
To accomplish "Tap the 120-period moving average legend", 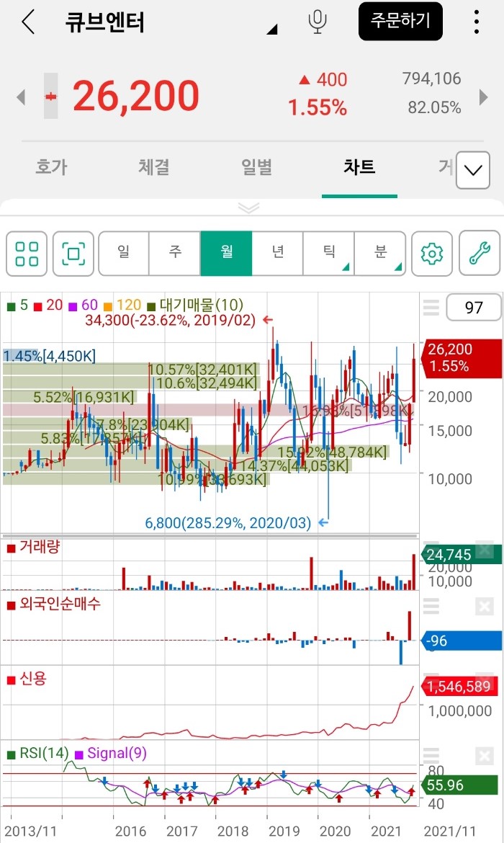I will pyautogui.click(x=122, y=305).
